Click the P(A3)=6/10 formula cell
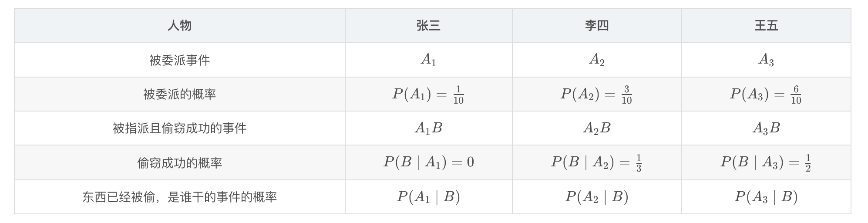 pos(766,94)
